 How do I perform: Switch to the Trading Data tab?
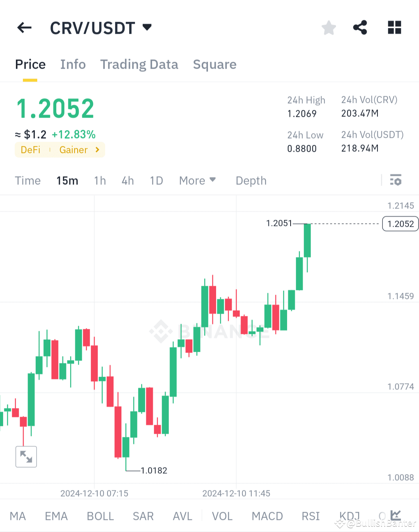tap(139, 64)
